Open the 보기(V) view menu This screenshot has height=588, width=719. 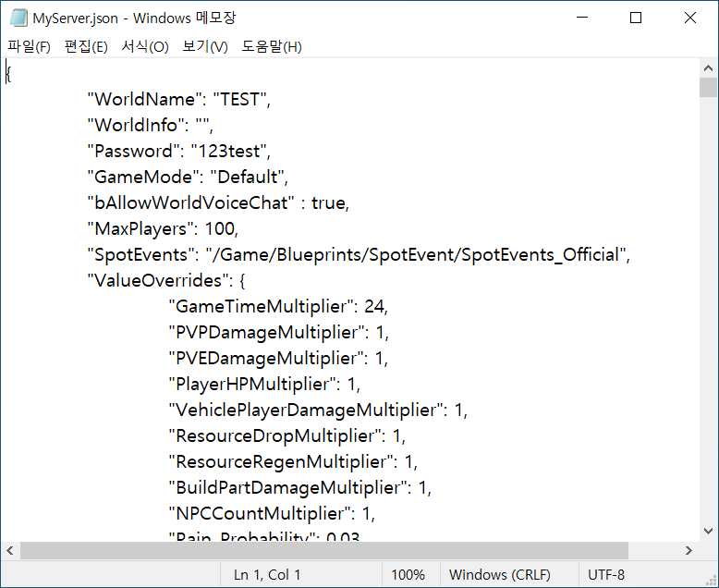(x=205, y=46)
